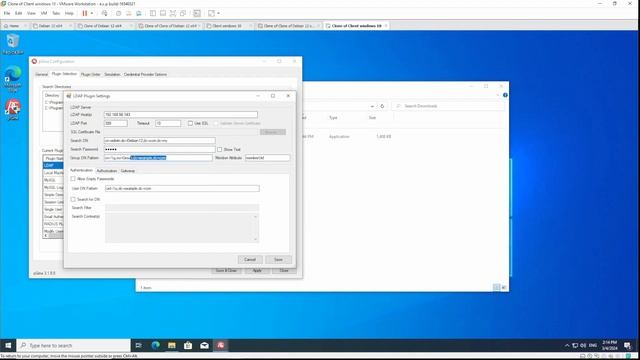Screen dimensions: 640x360
Task: Open File Explorer from the taskbar
Action: pos(172,345)
